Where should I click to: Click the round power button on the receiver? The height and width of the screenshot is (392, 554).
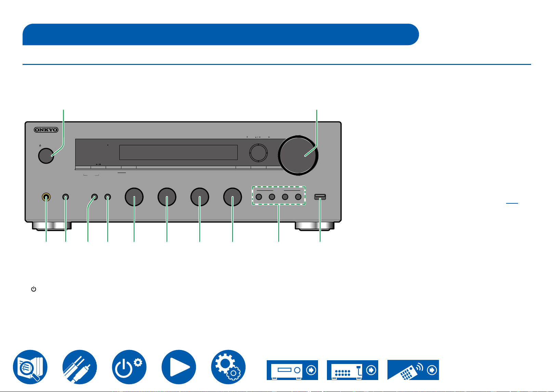coord(46,156)
